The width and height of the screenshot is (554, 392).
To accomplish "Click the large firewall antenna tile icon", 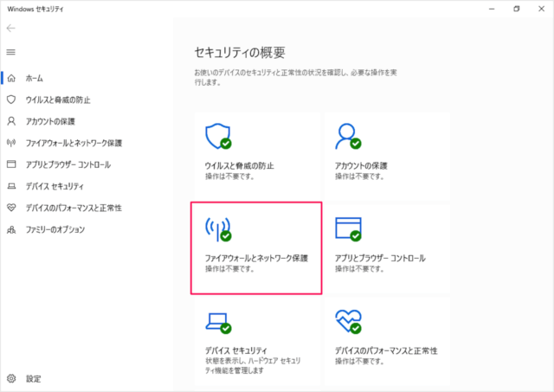I will point(218,228).
